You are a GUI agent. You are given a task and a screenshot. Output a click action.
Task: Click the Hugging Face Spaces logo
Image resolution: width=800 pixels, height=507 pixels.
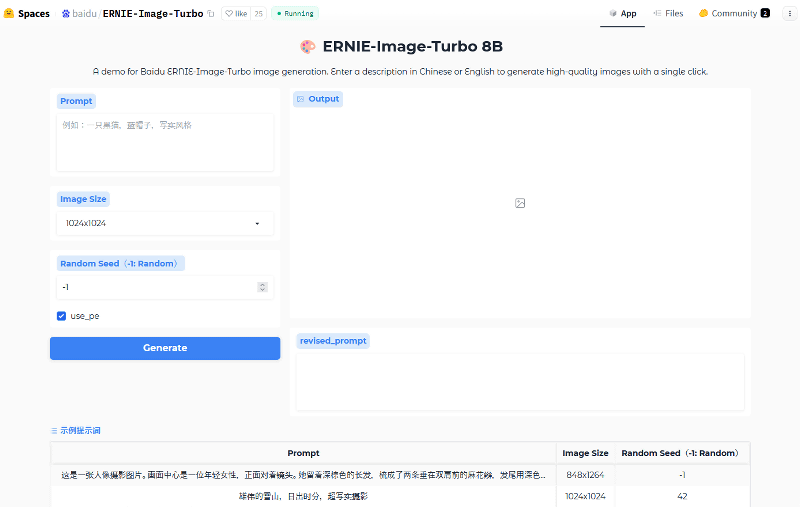coord(9,14)
